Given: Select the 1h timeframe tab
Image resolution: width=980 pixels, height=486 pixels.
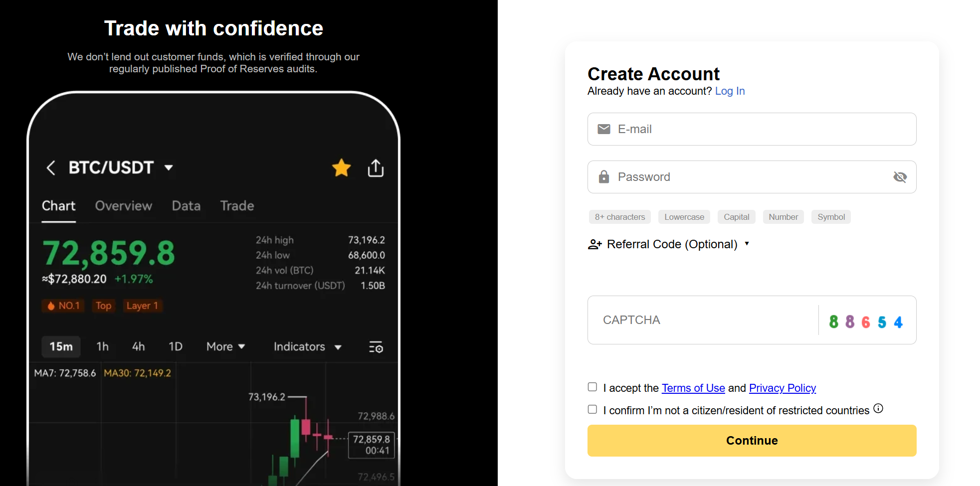Looking at the screenshot, I should 102,347.
